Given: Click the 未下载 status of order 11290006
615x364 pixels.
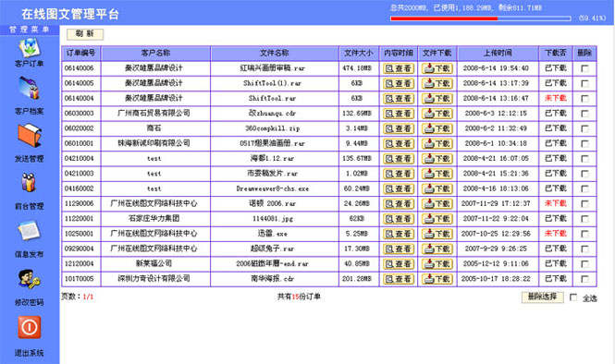Looking at the screenshot, I should click(556, 203).
